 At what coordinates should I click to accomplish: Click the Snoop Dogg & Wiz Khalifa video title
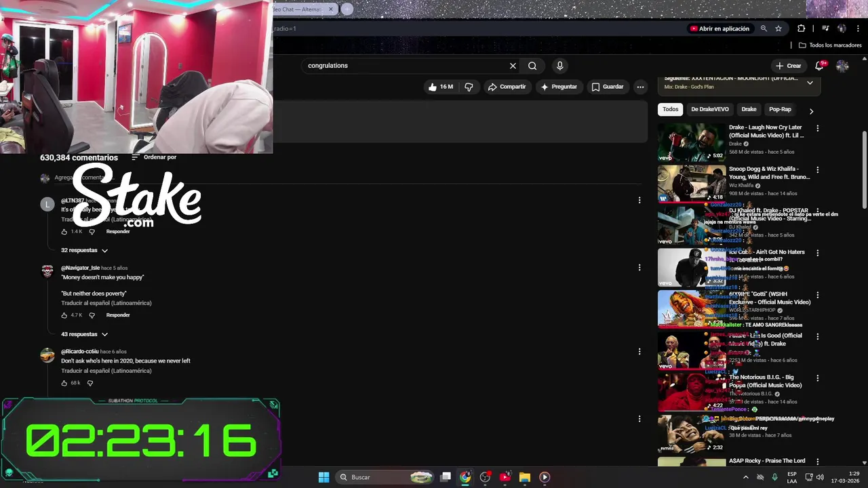pyautogui.click(x=769, y=173)
